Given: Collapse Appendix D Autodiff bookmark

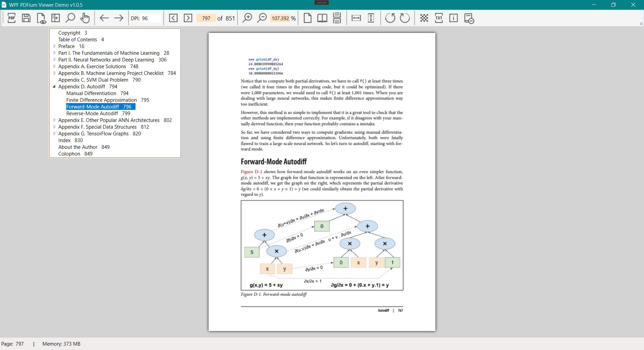Looking at the screenshot, I should (x=54, y=87).
